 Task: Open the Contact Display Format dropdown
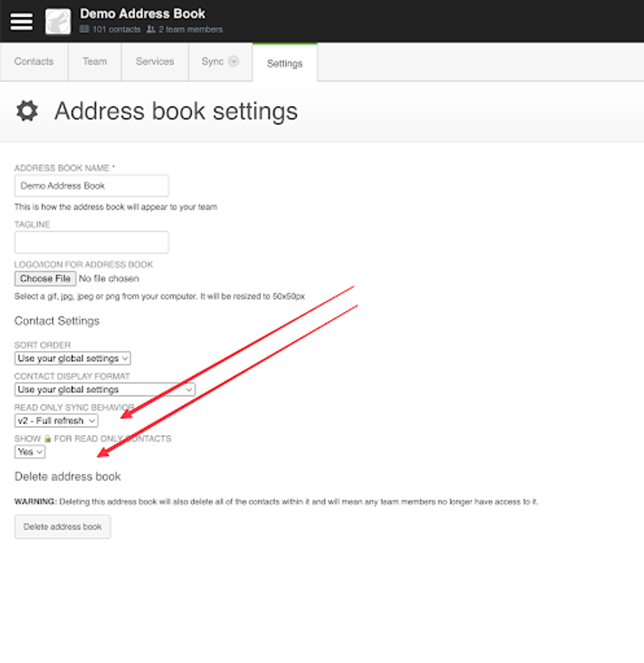(105, 389)
